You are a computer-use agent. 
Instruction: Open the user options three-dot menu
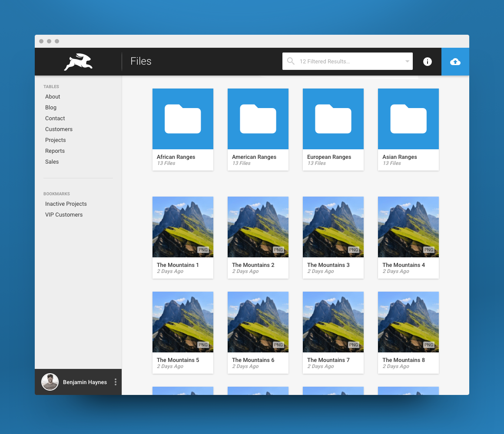click(x=116, y=382)
